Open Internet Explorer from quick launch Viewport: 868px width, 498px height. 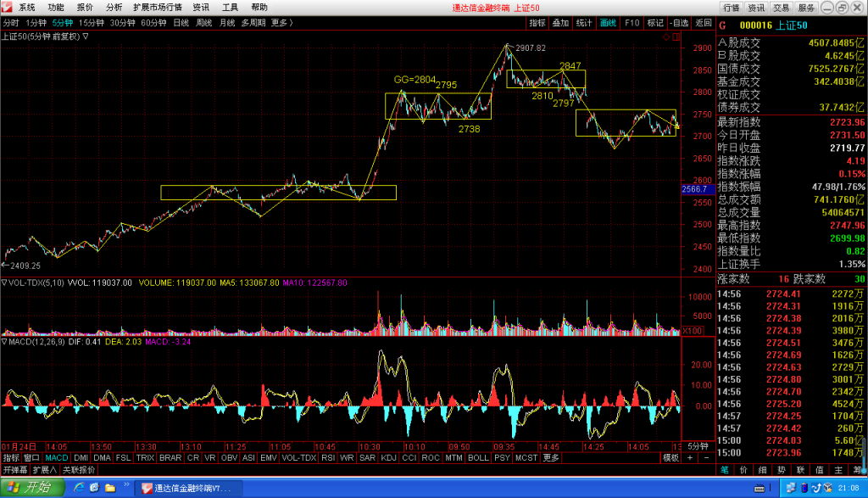(79, 488)
